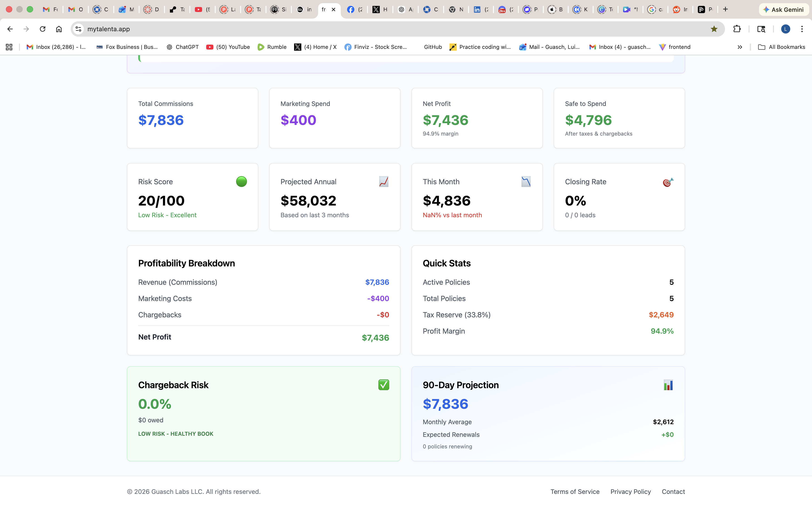Click the This Month downtrend chart icon
812x507 pixels.
[x=526, y=181]
